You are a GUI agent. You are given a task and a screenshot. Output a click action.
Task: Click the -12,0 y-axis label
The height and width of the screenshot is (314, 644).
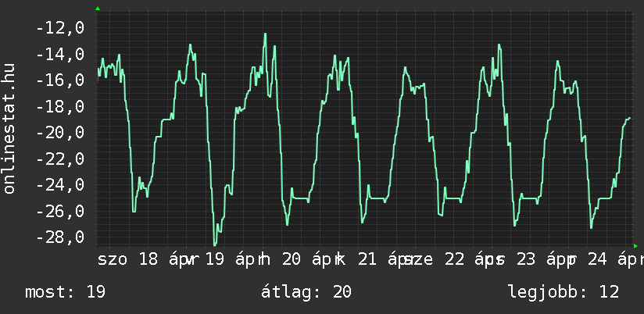61,28
